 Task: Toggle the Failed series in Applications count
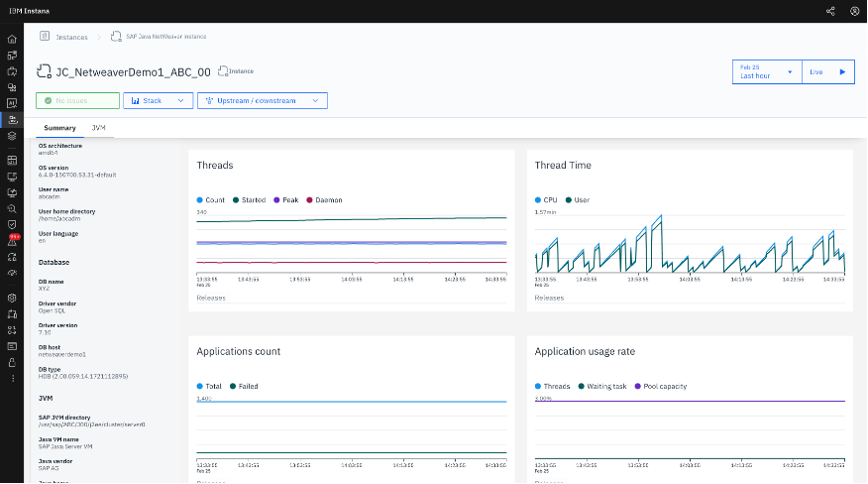click(x=244, y=387)
